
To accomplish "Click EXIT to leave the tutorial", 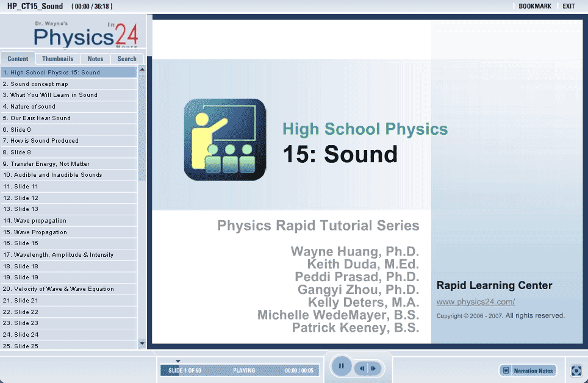I will point(568,6).
